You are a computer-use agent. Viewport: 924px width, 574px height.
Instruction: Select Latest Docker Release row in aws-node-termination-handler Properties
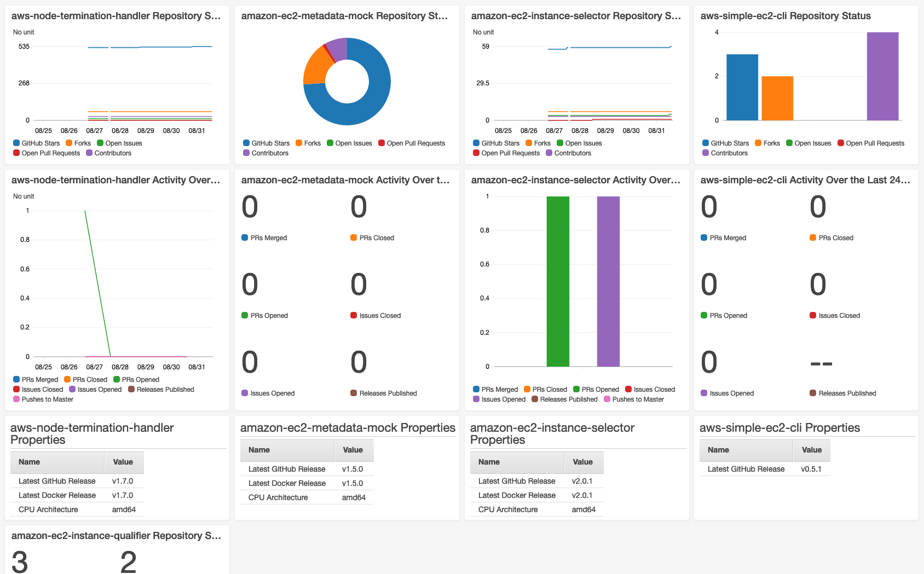[x=77, y=495]
